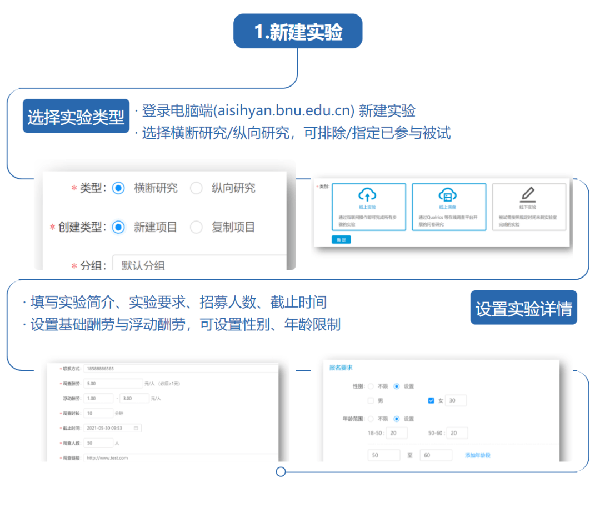Click the offline experiment pencil icon
This screenshot has width=600, height=508.
tap(527, 195)
